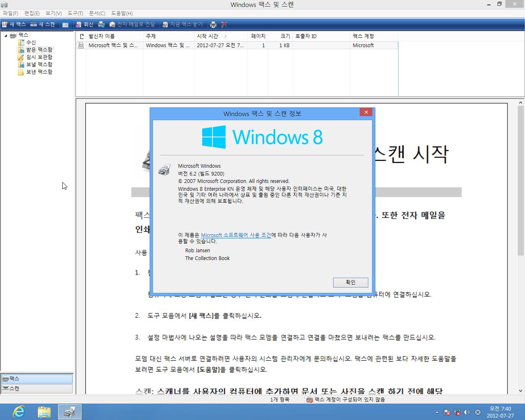
Task: Click the application icon in title bar
Action: [x=4, y=5]
